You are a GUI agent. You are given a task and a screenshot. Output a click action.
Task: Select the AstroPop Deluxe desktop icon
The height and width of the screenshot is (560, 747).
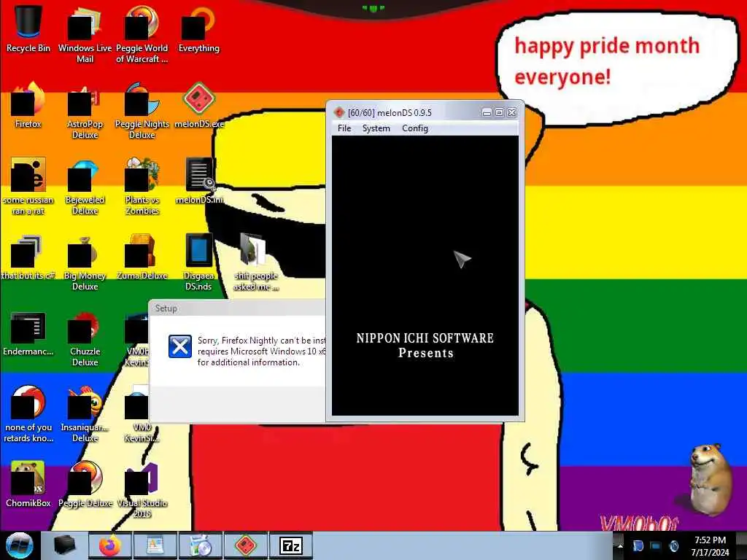[85, 111]
